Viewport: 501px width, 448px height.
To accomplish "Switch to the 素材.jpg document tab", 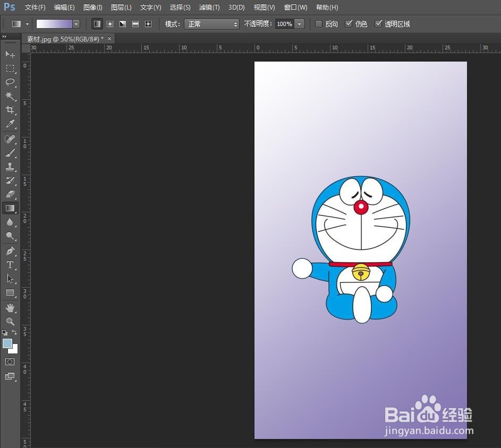I will point(65,39).
